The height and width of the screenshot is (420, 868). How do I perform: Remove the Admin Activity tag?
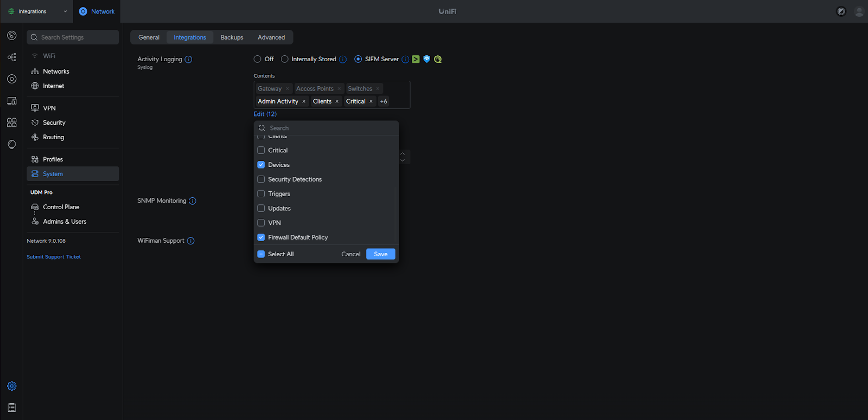click(x=304, y=101)
